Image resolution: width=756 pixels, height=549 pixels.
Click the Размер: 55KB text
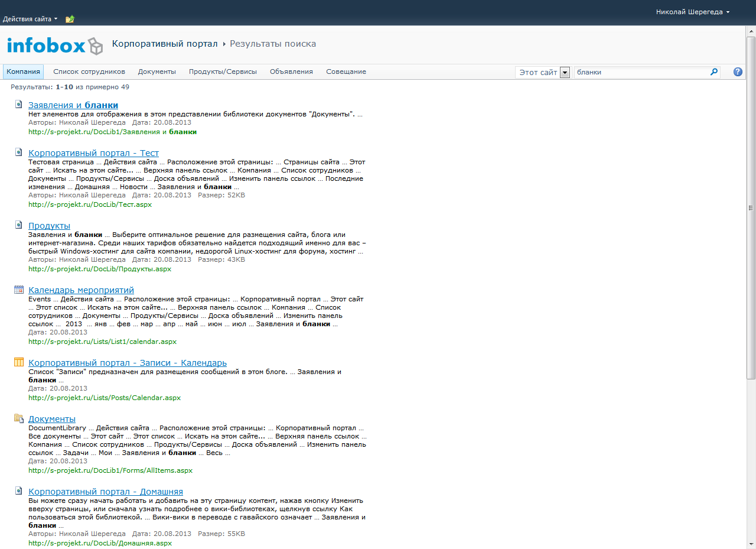[x=221, y=534]
